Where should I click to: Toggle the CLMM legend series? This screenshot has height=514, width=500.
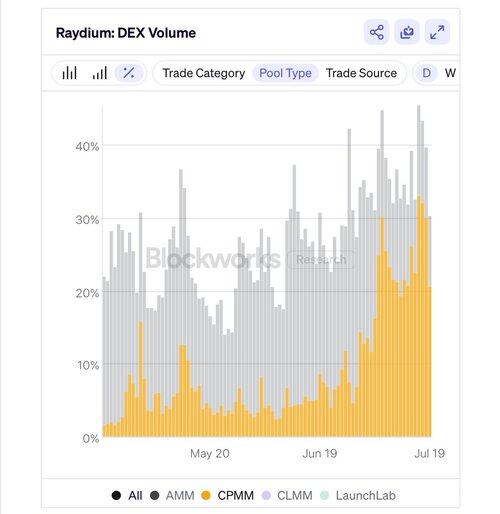[287, 495]
